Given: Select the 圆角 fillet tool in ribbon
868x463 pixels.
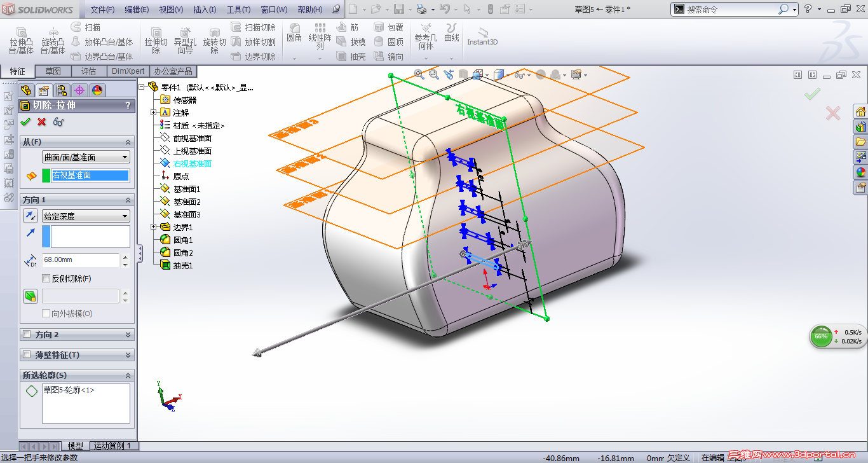Looking at the screenshot, I should (x=294, y=33).
